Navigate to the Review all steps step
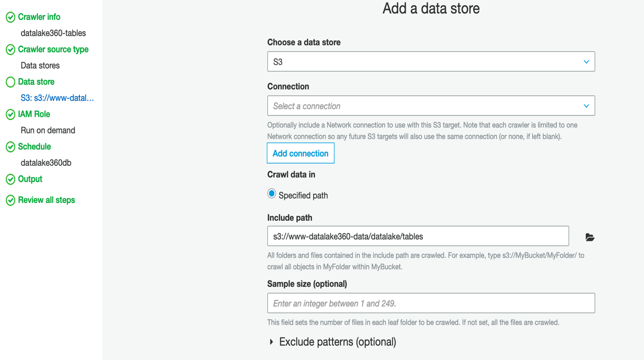This screenshot has height=360, width=644. [46, 200]
